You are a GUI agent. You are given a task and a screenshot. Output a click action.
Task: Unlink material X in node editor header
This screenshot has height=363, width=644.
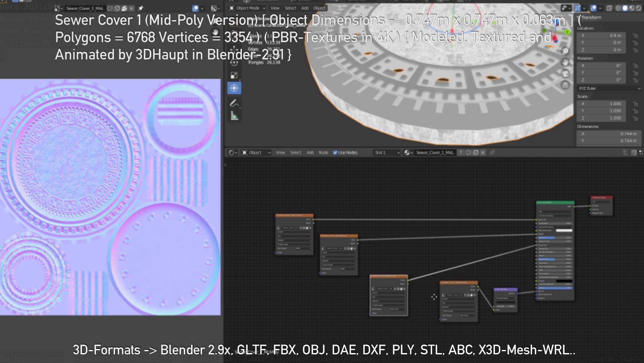[483, 153]
